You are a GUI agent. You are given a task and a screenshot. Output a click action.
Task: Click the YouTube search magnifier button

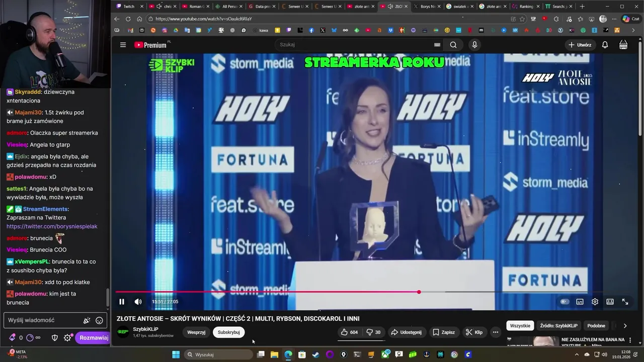click(x=453, y=45)
